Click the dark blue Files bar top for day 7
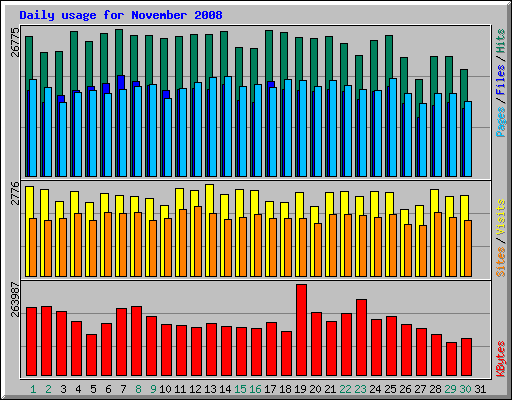 coord(121,82)
